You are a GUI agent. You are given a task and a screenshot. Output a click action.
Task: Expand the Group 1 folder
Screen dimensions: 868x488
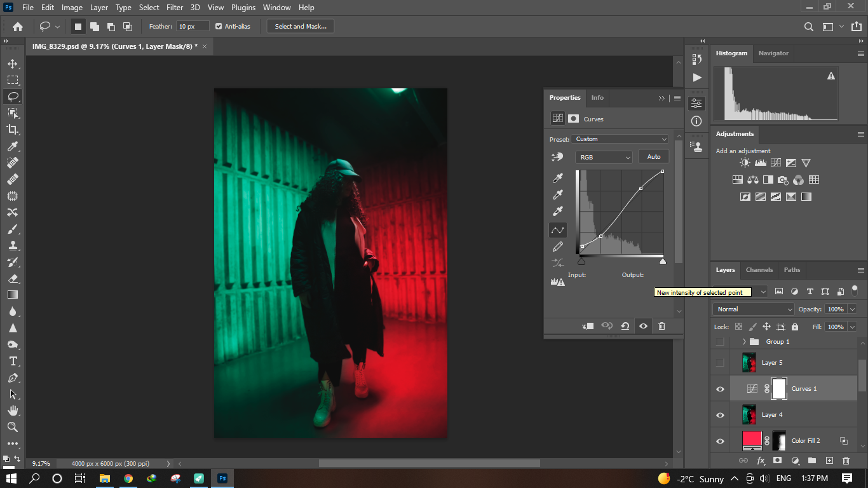tap(744, 342)
